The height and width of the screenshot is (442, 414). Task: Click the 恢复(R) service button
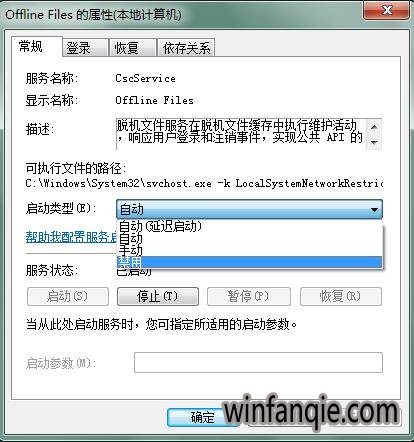[341, 296]
